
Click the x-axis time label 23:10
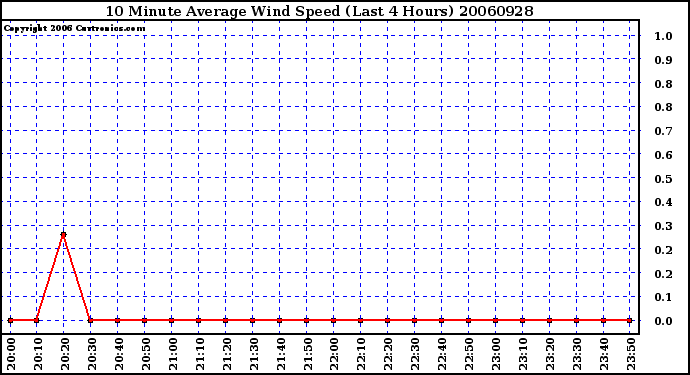(523, 354)
